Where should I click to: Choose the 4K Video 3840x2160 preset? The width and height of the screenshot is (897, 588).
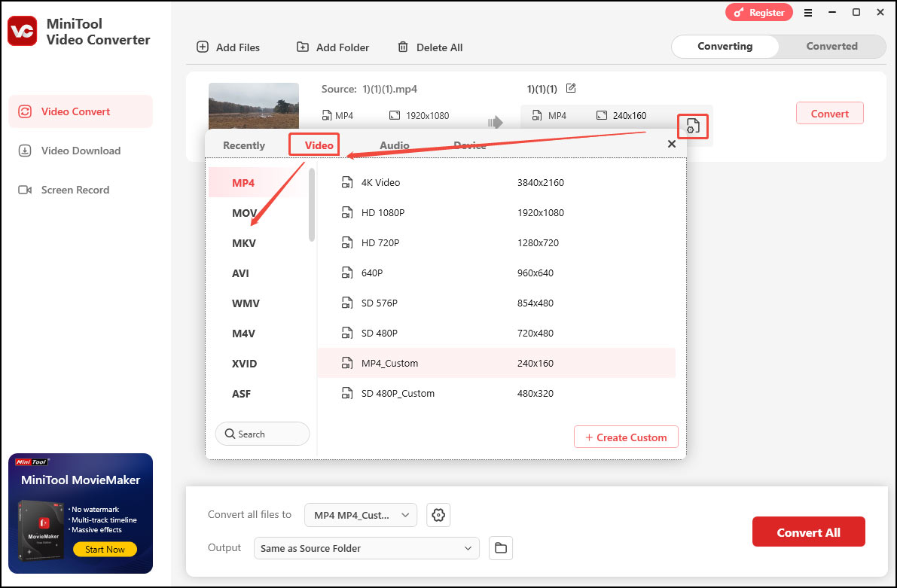[x=496, y=182]
